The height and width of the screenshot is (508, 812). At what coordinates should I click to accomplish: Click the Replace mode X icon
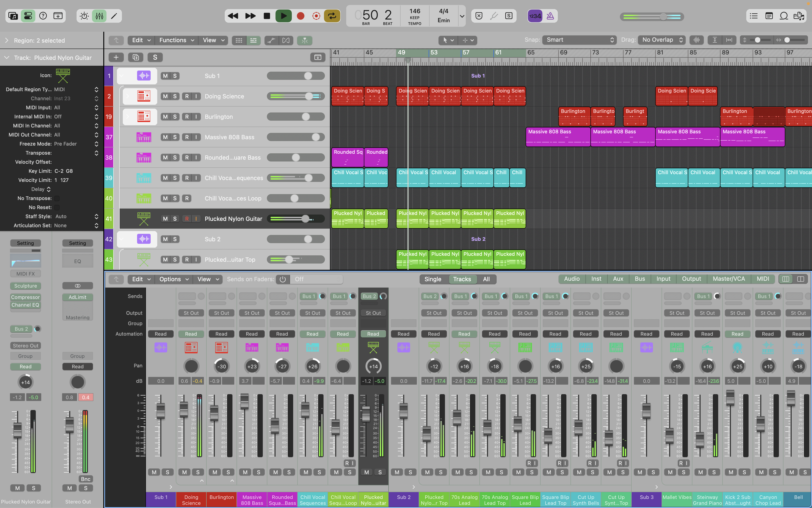pyautogui.click(x=479, y=16)
